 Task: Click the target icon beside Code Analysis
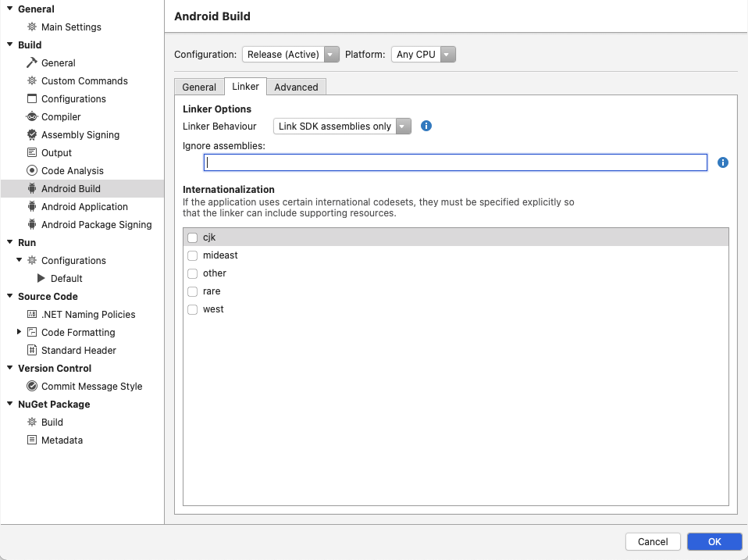pos(31,170)
